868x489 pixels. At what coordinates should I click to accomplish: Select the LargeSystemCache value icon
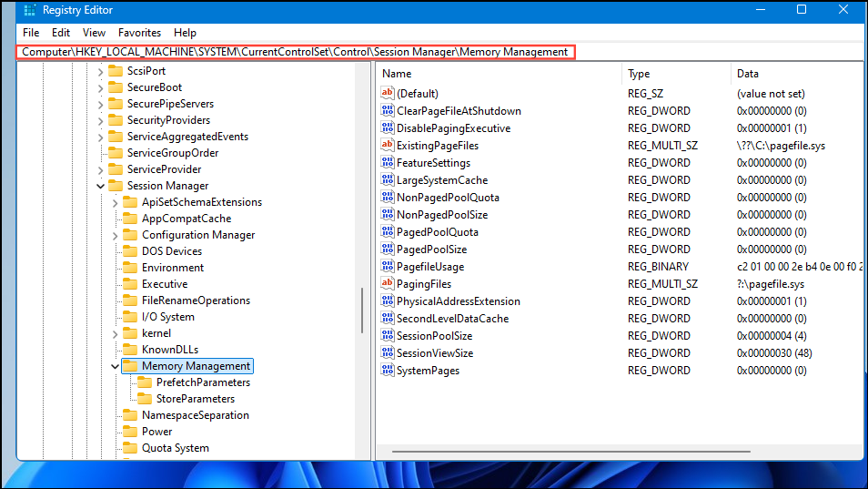pyautogui.click(x=387, y=179)
